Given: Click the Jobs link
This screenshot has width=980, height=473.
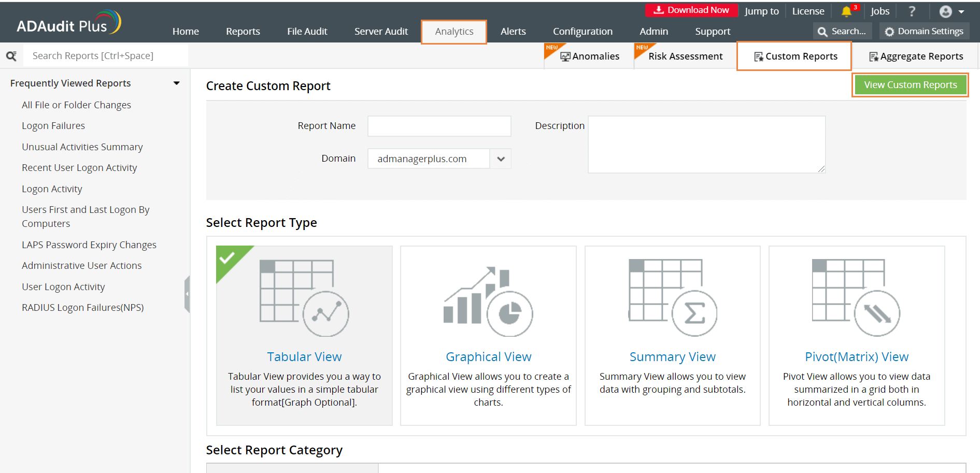Looking at the screenshot, I should (880, 11).
